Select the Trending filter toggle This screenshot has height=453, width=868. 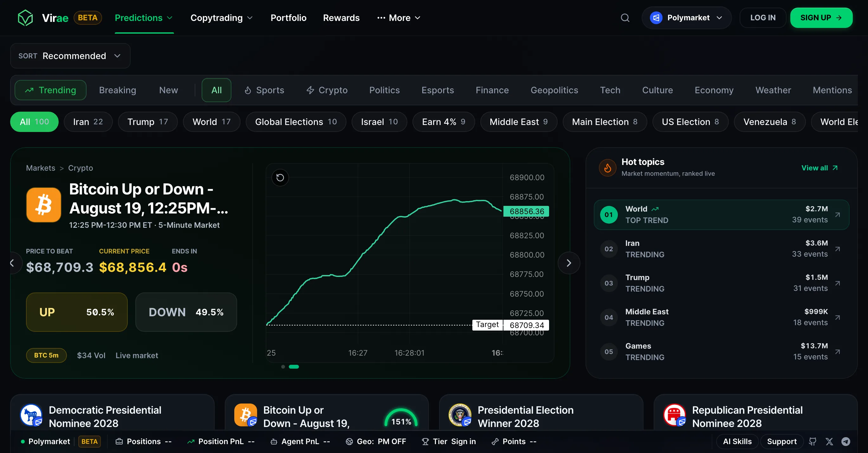[50, 90]
